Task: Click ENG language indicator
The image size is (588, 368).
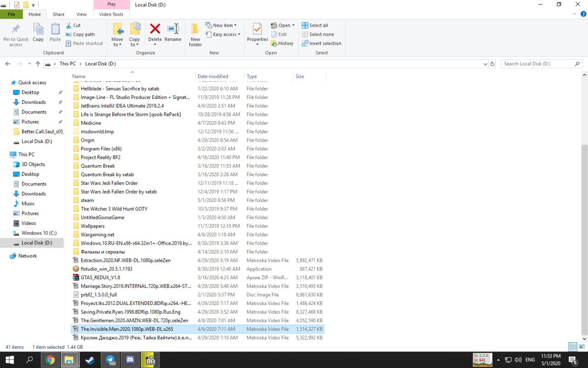Action: pos(530,360)
